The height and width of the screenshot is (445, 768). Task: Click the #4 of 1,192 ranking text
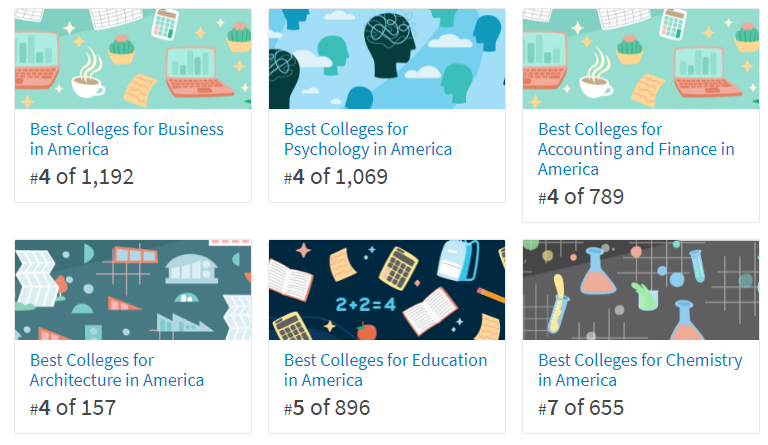[x=82, y=178]
